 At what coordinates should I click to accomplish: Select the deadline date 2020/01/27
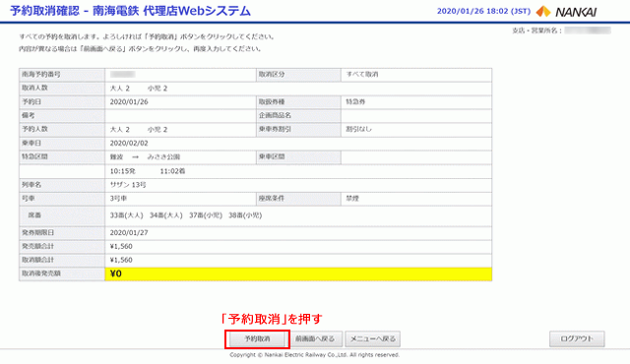coord(129,233)
